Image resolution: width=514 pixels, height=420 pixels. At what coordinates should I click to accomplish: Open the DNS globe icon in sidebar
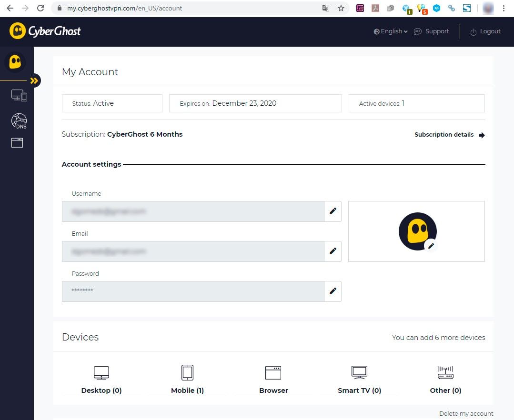(x=19, y=121)
